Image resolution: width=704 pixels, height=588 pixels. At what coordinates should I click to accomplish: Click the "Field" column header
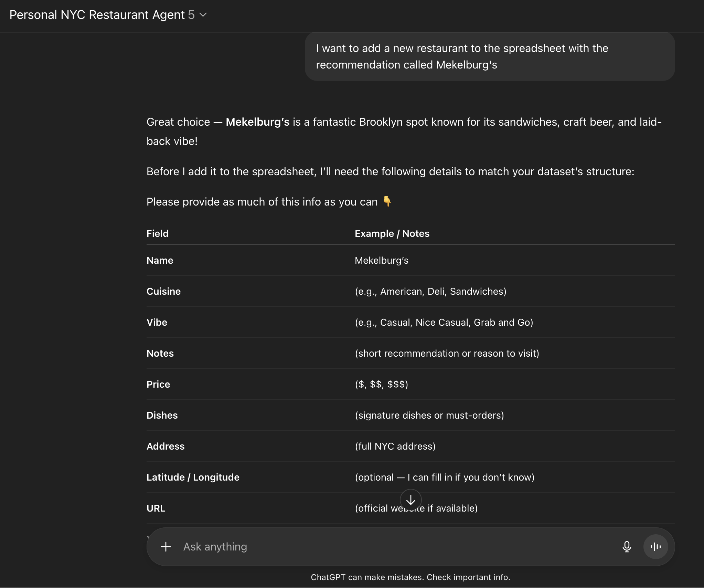pos(158,233)
